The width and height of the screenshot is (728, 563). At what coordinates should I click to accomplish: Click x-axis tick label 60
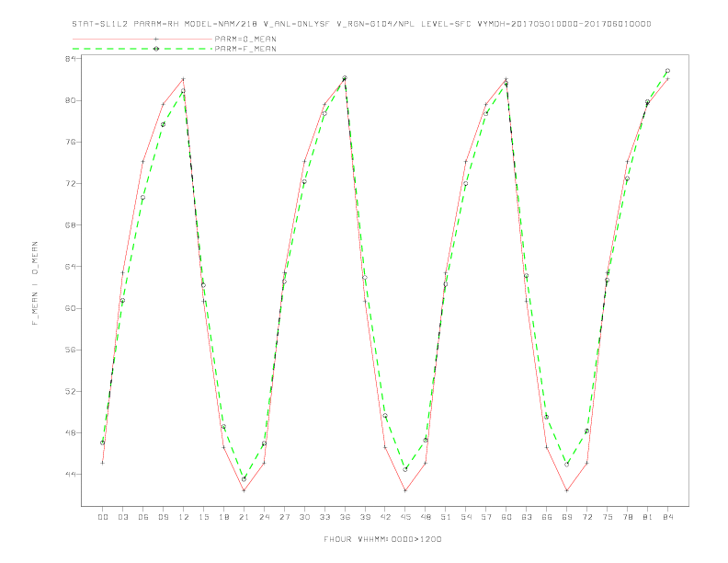point(506,517)
